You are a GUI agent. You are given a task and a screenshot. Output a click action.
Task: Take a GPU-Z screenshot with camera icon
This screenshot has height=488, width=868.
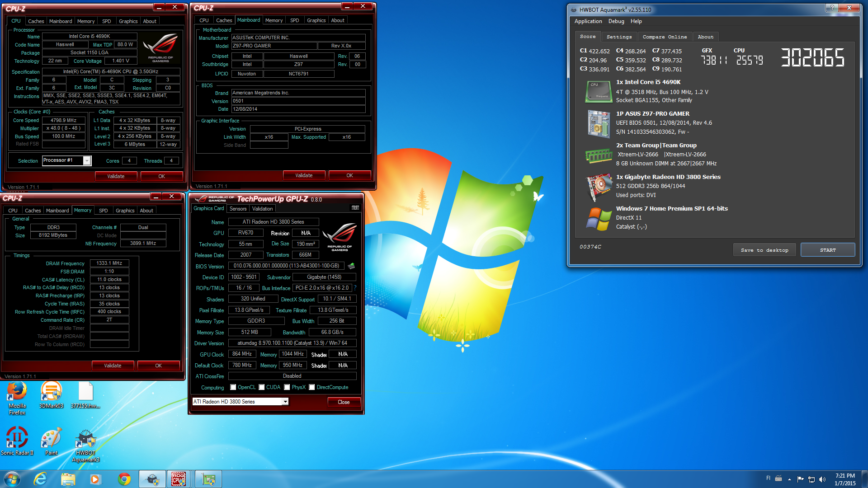point(355,208)
